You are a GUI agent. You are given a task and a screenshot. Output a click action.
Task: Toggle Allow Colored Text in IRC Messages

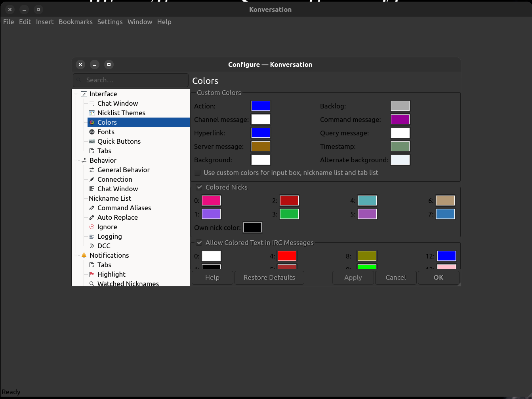click(x=199, y=243)
